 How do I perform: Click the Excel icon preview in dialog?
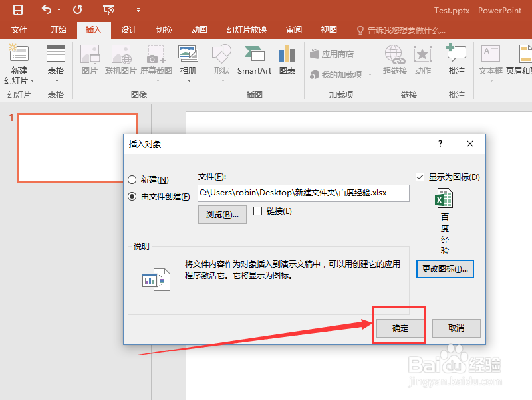coord(444,198)
